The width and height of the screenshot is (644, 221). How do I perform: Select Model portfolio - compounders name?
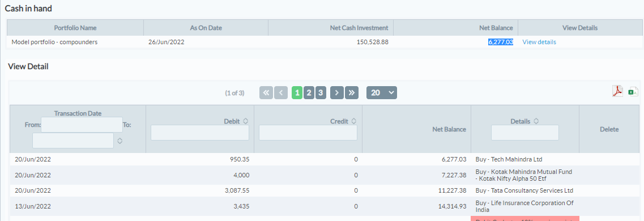pyautogui.click(x=54, y=42)
